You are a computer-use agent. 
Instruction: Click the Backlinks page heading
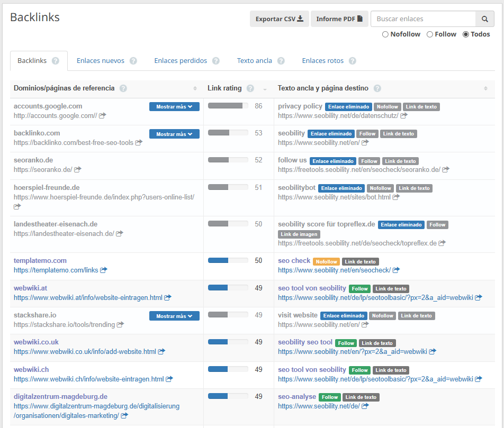pos(35,17)
